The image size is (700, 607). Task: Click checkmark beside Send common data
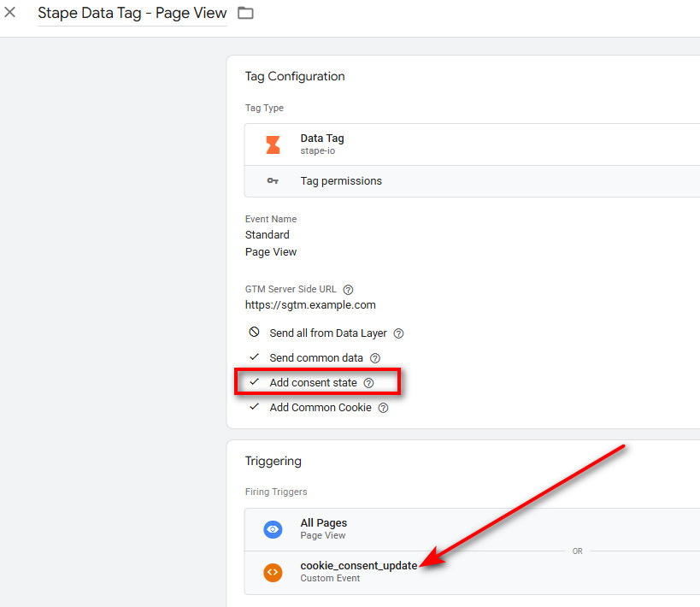pyautogui.click(x=254, y=357)
